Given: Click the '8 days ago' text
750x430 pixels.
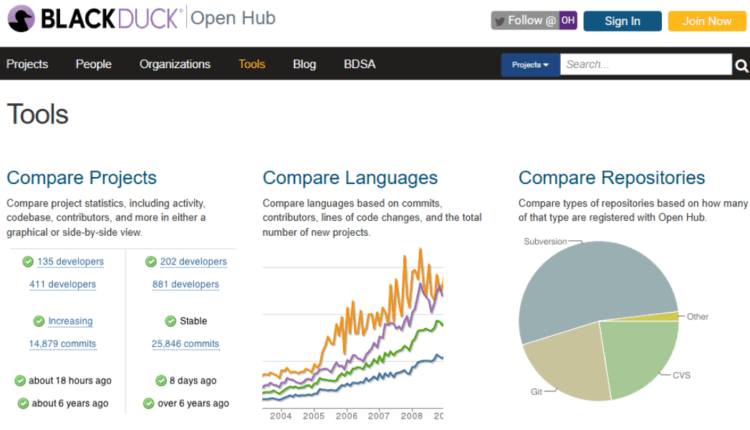Looking at the screenshot, I should (193, 381).
